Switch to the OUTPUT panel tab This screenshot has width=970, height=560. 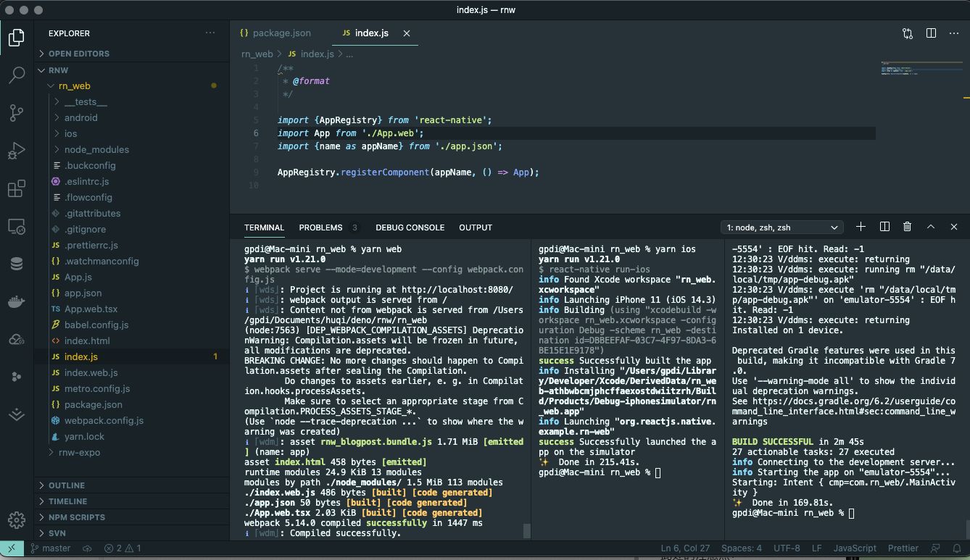click(x=476, y=227)
